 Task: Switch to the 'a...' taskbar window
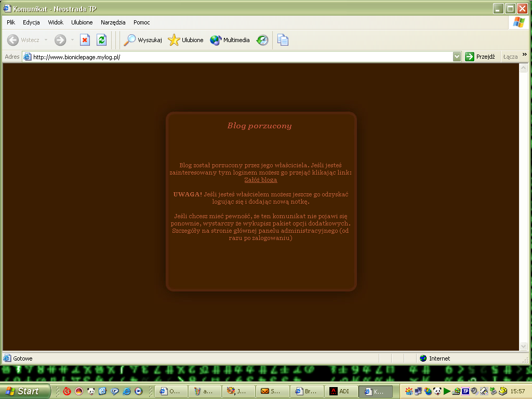[x=205, y=391]
